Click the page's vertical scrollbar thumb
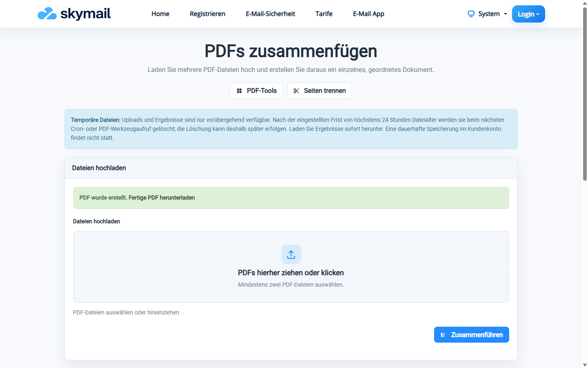Viewport: 588px width, 368px height. pos(585,93)
